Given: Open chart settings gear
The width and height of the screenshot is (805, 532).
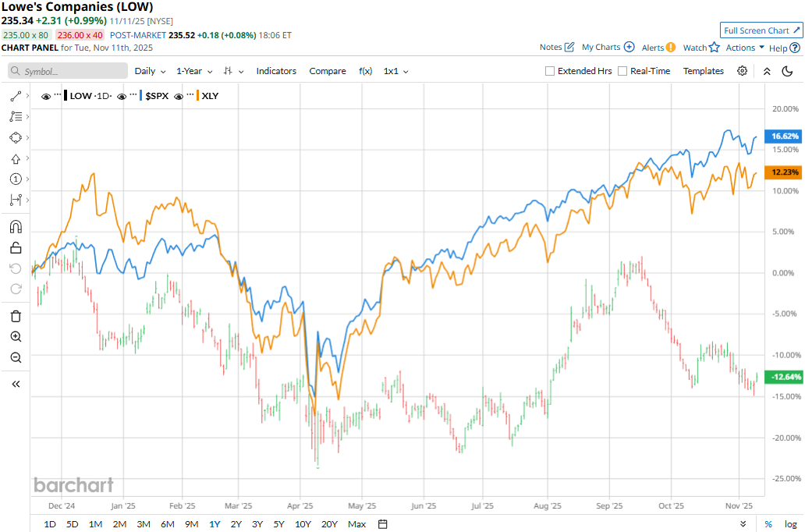Looking at the screenshot, I should coord(742,71).
